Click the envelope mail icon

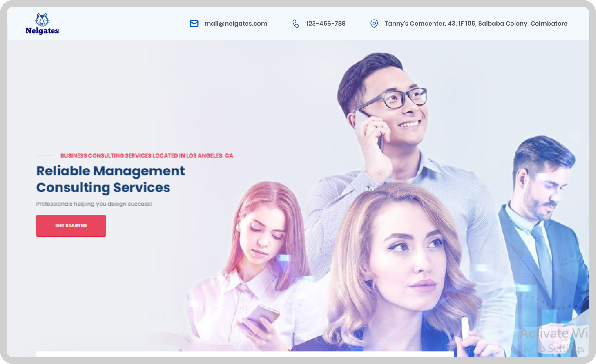(194, 24)
